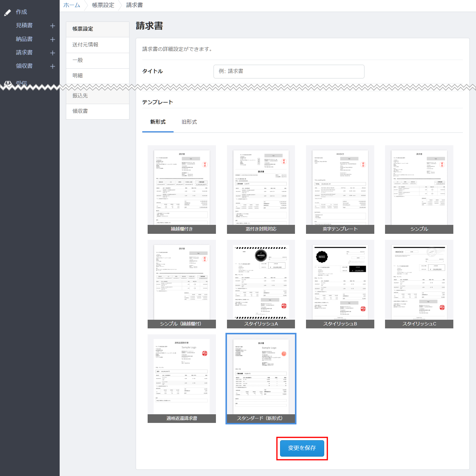Open 帳票設定 in the breadcrumb
Viewport: 476px width, 476px height.
coord(103,5)
